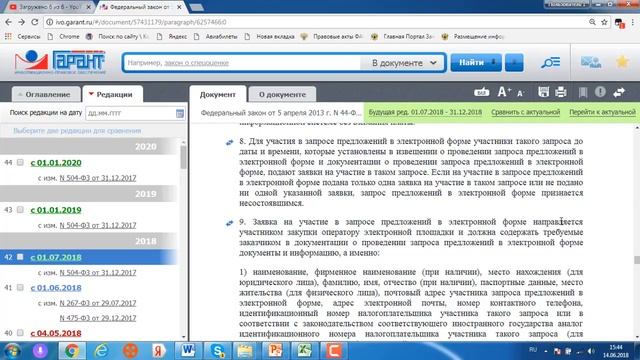Click the double-arrow compare icon in toolbar
This screenshot has height=360, width=640.
tap(619, 92)
